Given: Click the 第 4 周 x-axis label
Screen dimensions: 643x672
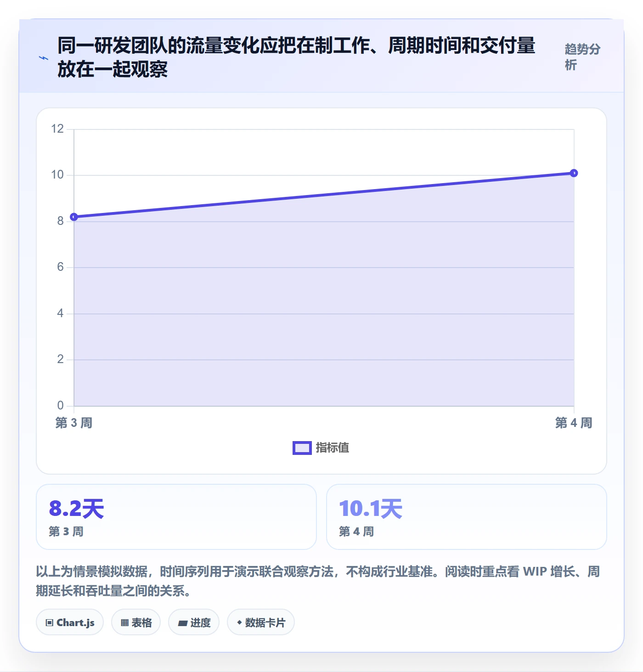Looking at the screenshot, I should (574, 423).
